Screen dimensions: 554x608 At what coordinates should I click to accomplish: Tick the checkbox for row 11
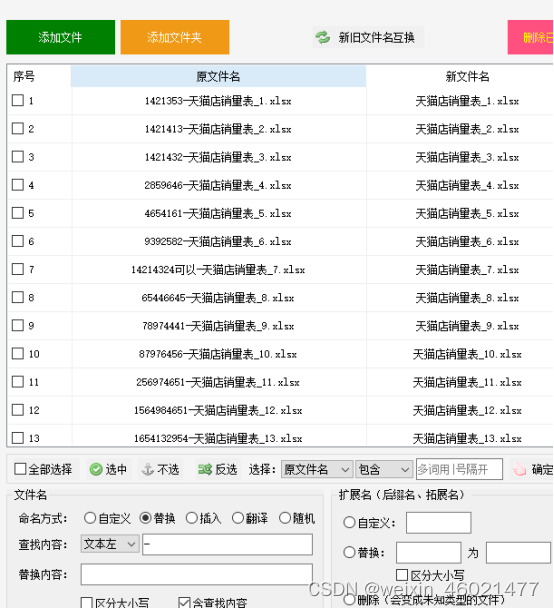(18, 382)
